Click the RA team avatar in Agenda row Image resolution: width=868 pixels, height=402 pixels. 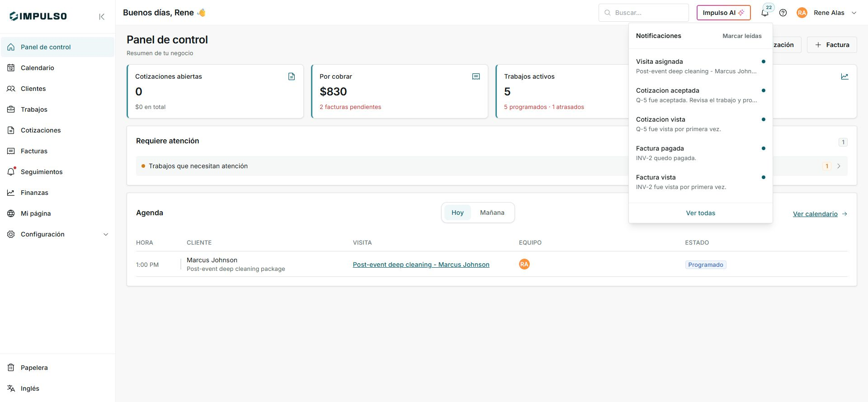pos(524,264)
